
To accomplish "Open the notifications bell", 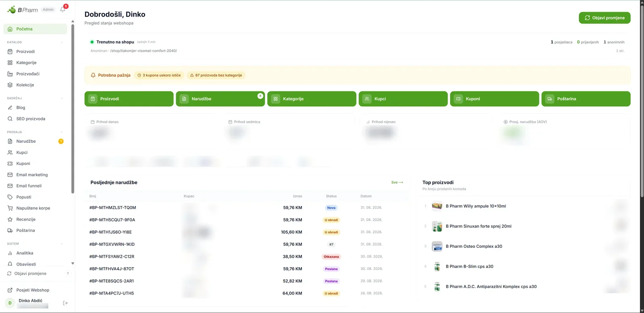I will [x=63, y=9].
